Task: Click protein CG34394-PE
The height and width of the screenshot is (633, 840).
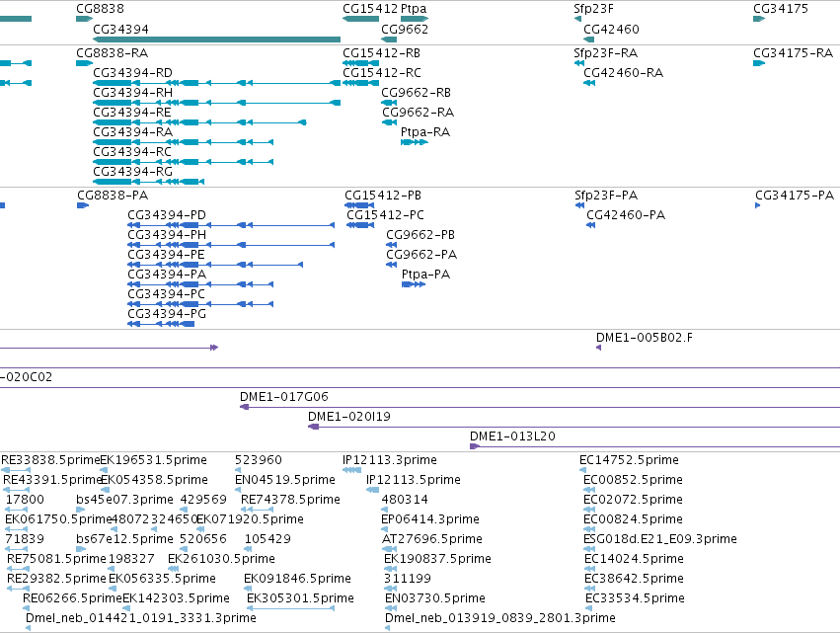Action: pyautogui.click(x=166, y=255)
